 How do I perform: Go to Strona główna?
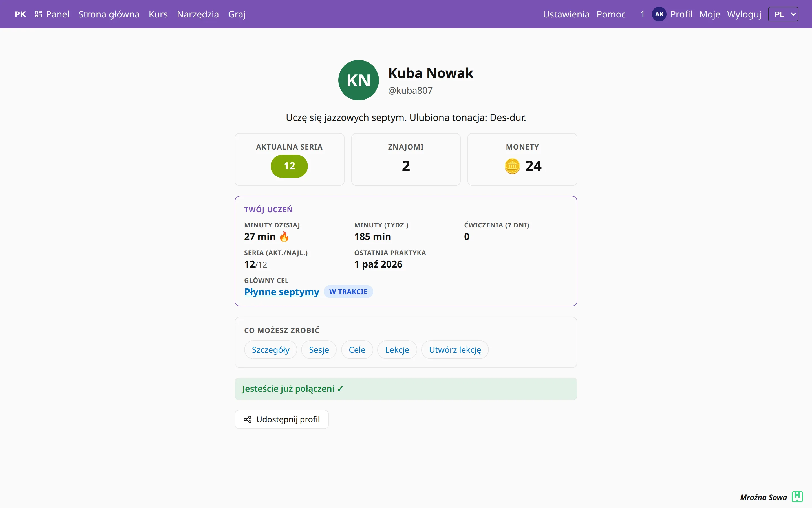(x=109, y=14)
